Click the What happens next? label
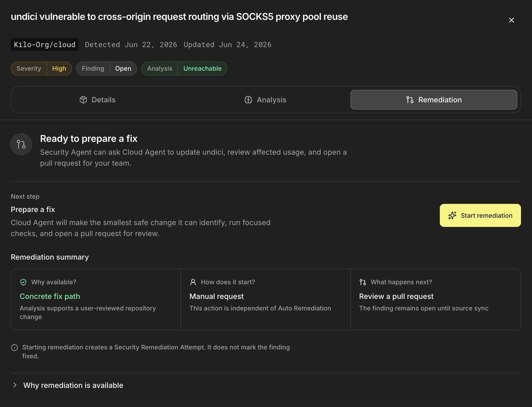The width and height of the screenshot is (532, 407). click(x=401, y=282)
